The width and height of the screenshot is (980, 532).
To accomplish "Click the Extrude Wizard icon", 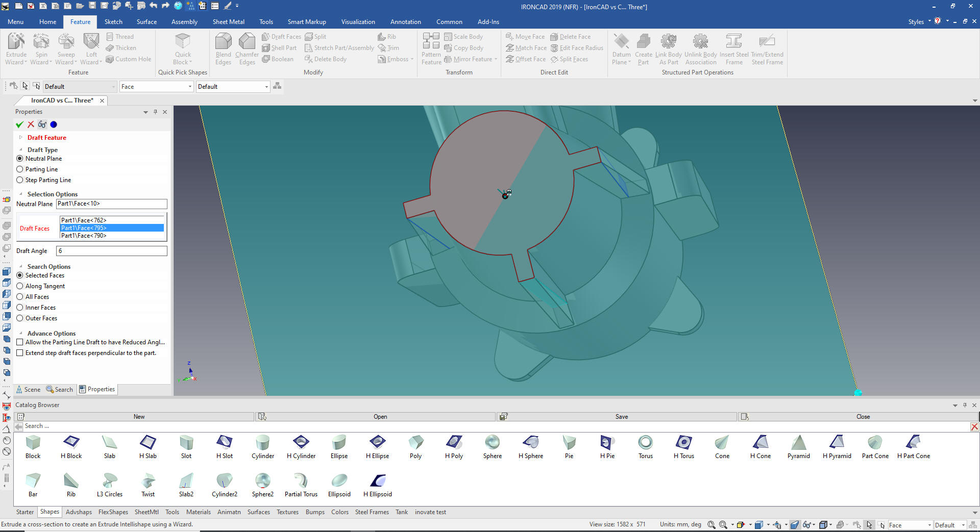I will point(16,42).
